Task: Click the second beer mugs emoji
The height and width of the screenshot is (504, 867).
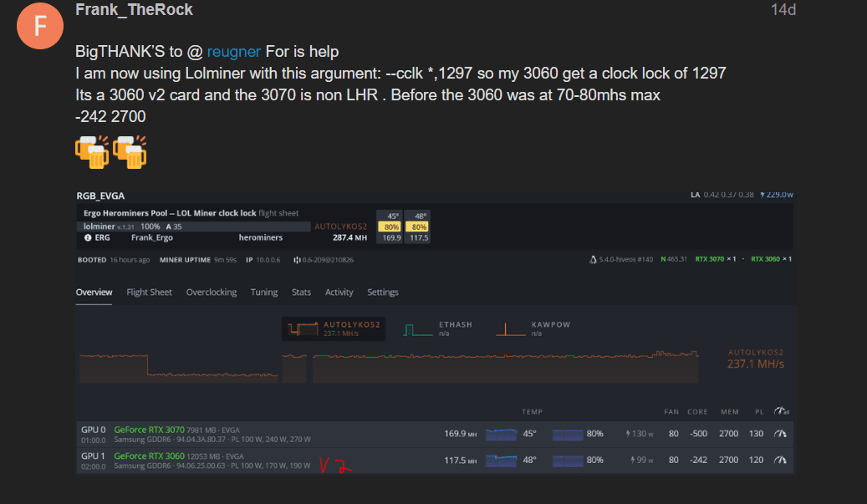Action: (130, 152)
